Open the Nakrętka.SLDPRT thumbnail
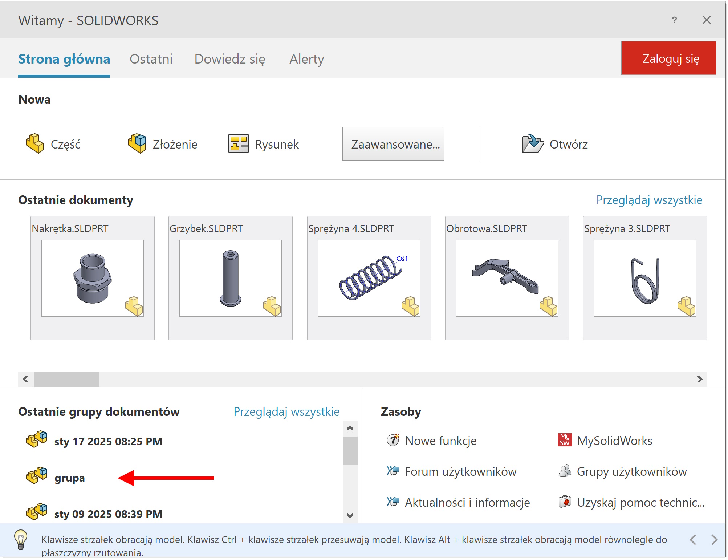The width and height of the screenshot is (728, 560). (93, 278)
